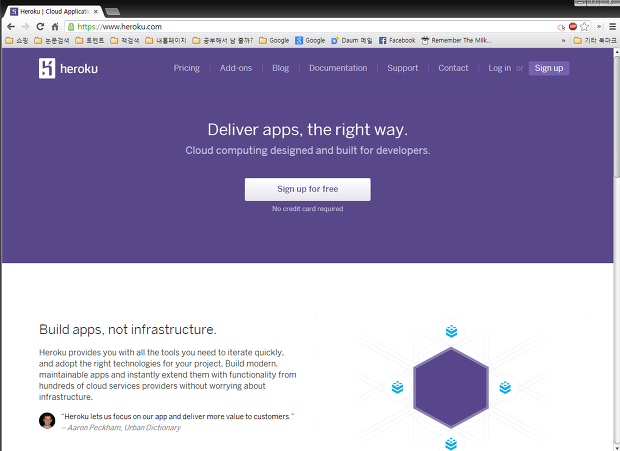The image size is (620, 451).
Task: Click 'Build apps, not infrastructure.' heading
Action: [x=128, y=329]
